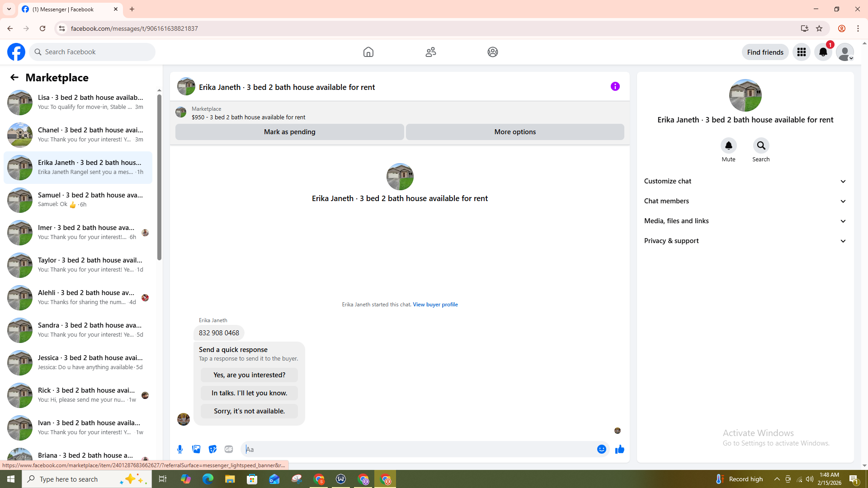The height and width of the screenshot is (488, 868).
Task: Open Microsoft Edge from taskbar
Action: pos(208,479)
